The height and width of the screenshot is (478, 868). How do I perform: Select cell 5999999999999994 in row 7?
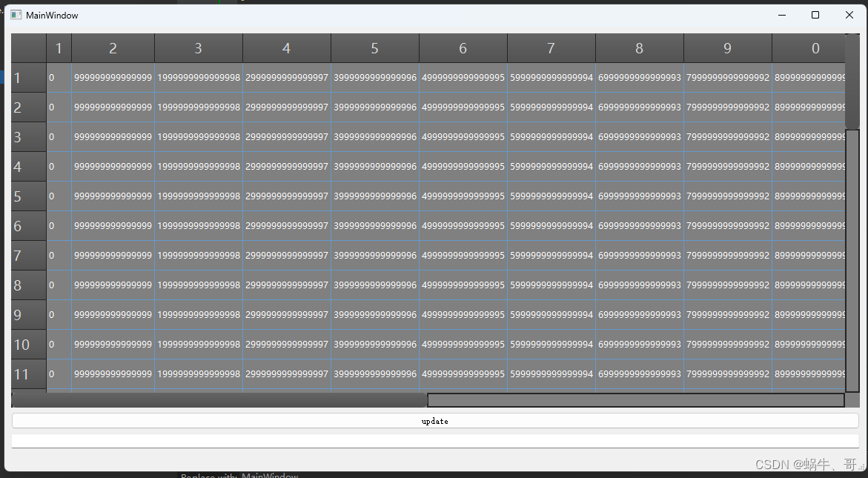551,256
